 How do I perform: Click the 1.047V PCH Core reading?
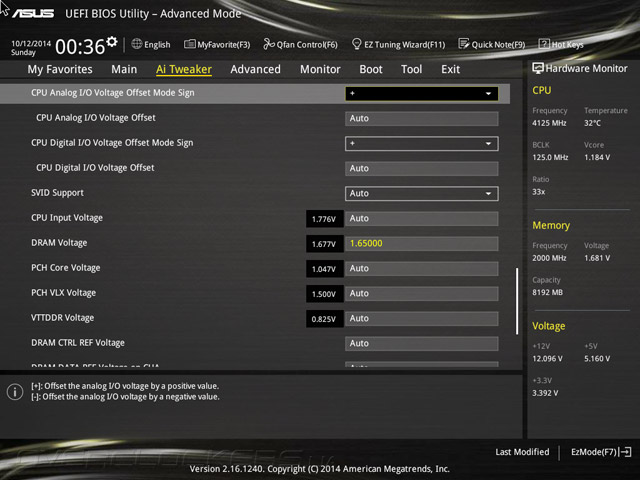tap(324, 269)
